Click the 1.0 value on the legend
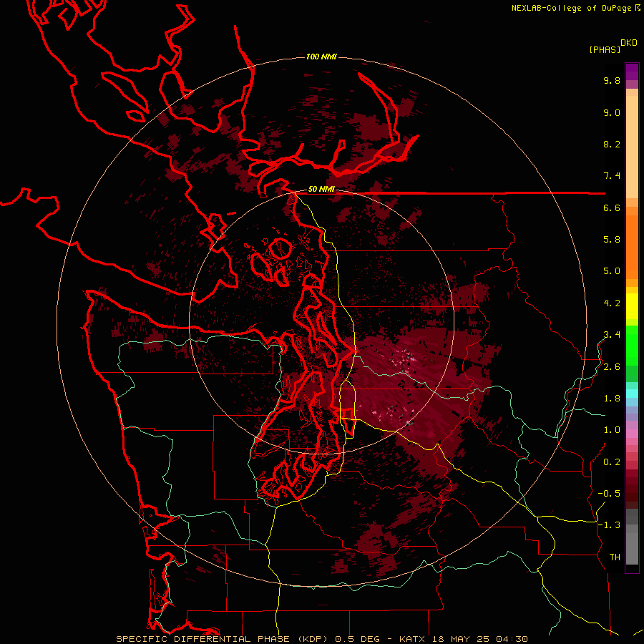644x644 pixels. pos(612,430)
